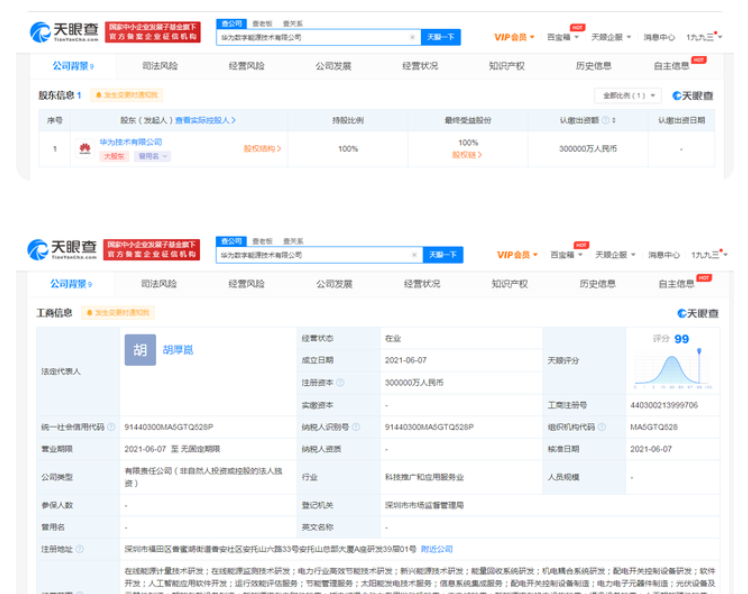Open 百宝箱 menu on the 工商信息 page

pyautogui.click(x=567, y=255)
